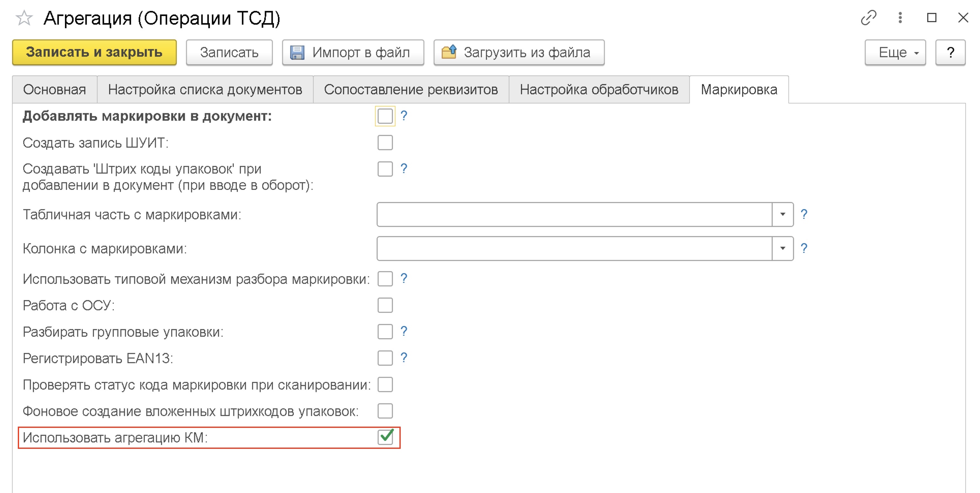Click help icon beside 'Колонка с маркировками'
This screenshot has width=980, height=493.
(x=803, y=248)
